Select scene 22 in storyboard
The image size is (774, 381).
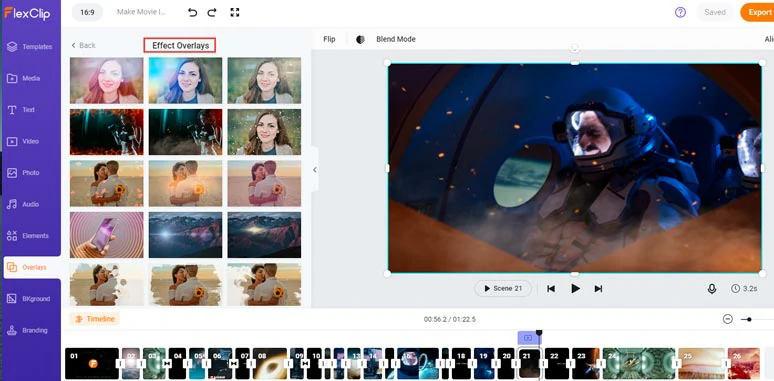pyautogui.click(x=557, y=364)
